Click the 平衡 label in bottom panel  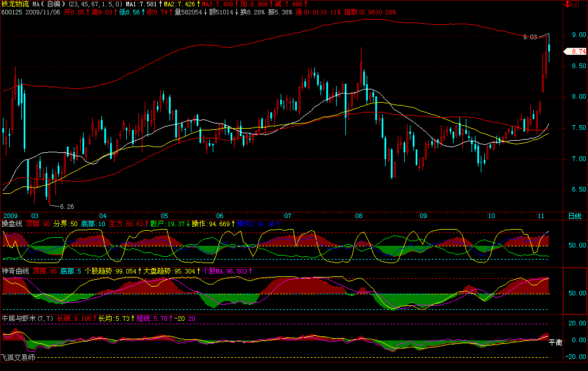click(x=555, y=342)
